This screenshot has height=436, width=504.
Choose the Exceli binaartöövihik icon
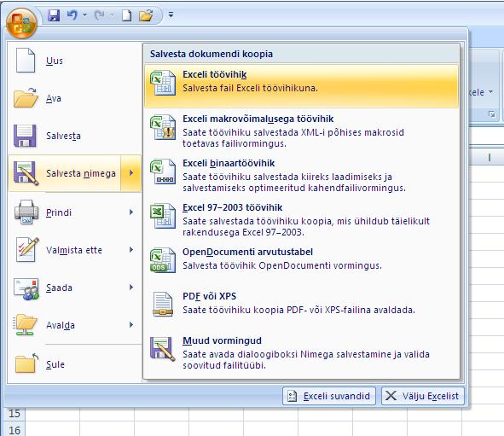click(x=163, y=171)
